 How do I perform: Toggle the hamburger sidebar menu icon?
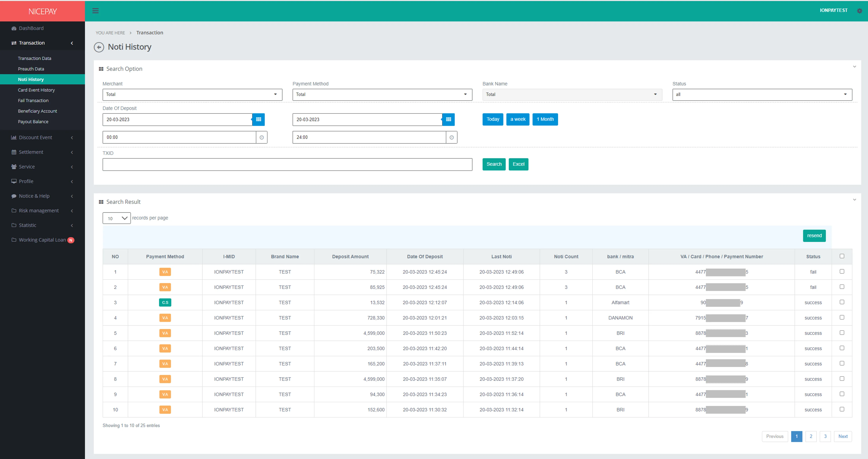pyautogui.click(x=95, y=11)
